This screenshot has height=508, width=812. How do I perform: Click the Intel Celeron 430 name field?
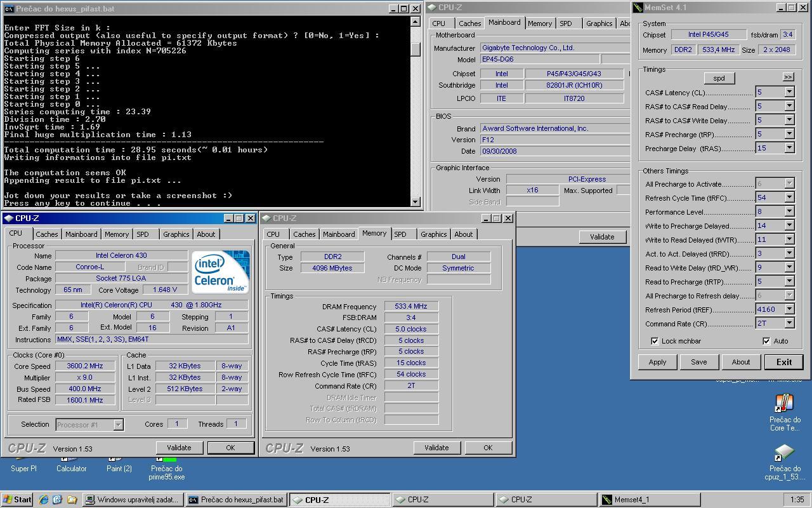point(121,255)
